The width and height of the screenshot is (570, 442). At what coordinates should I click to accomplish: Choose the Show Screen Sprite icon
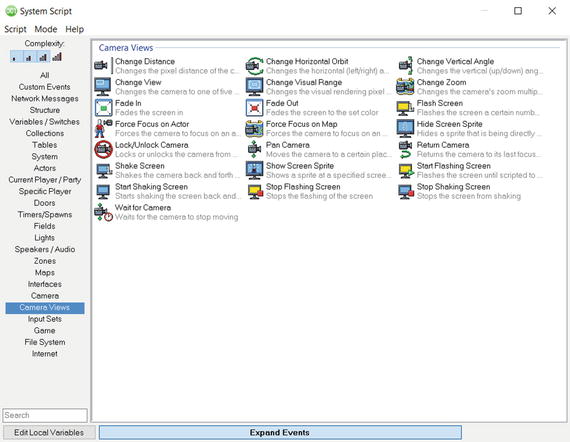tap(254, 170)
